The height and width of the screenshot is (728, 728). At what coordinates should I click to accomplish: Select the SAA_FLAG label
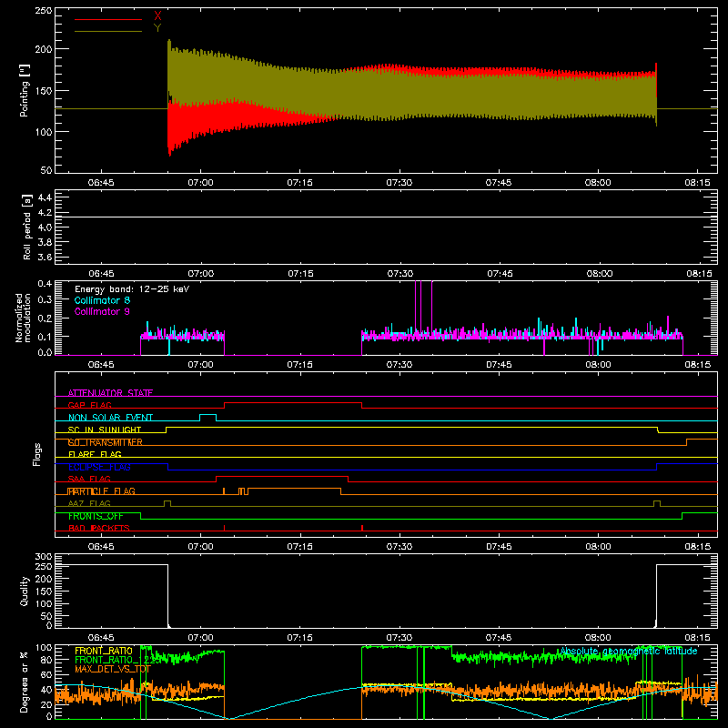tap(89, 479)
